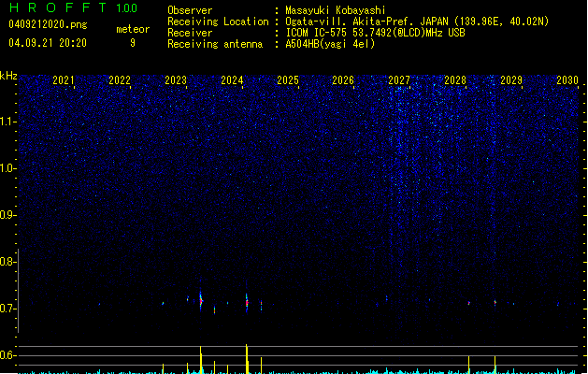Click the 2029 time axis marker
Image resolution: width=588 pixels, height=374 pixels.
(511, 80)
